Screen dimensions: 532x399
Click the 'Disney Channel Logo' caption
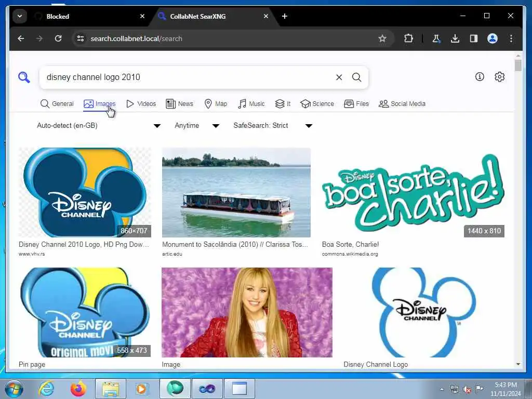(x=376, y=364)
